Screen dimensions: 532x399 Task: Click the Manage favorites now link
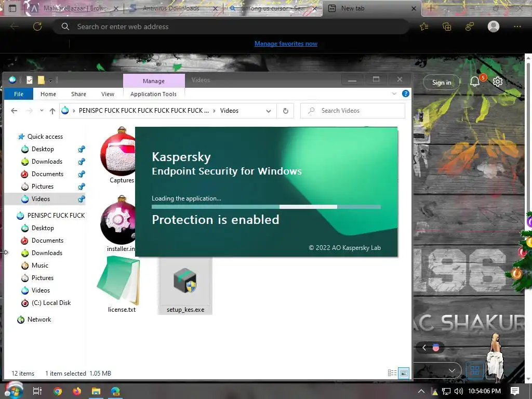(x=286, y=44)
